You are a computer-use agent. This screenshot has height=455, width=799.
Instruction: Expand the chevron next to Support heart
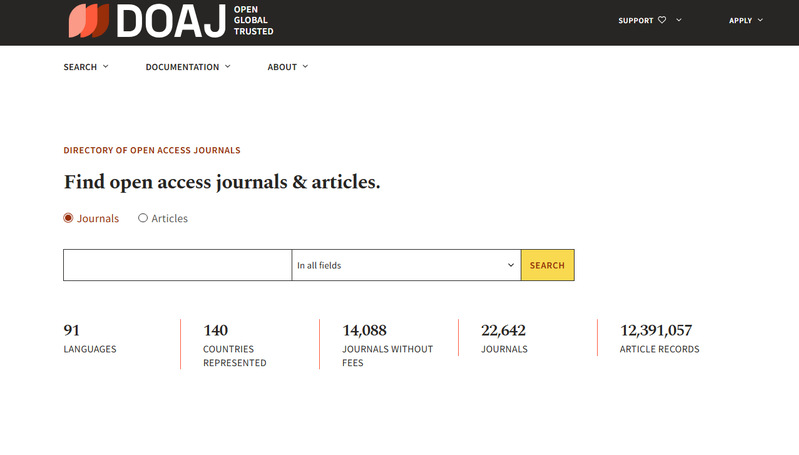click(679, 20)
